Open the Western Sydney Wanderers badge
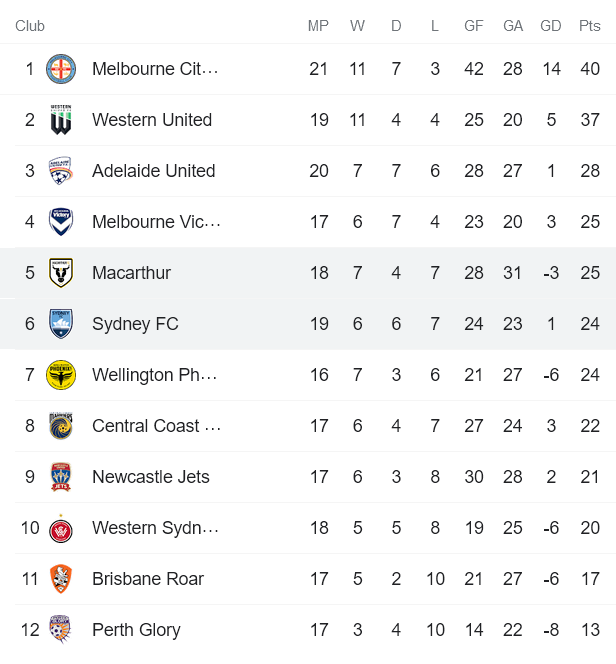The width and height of the screenshot is (616, 664). click(61, 528)
